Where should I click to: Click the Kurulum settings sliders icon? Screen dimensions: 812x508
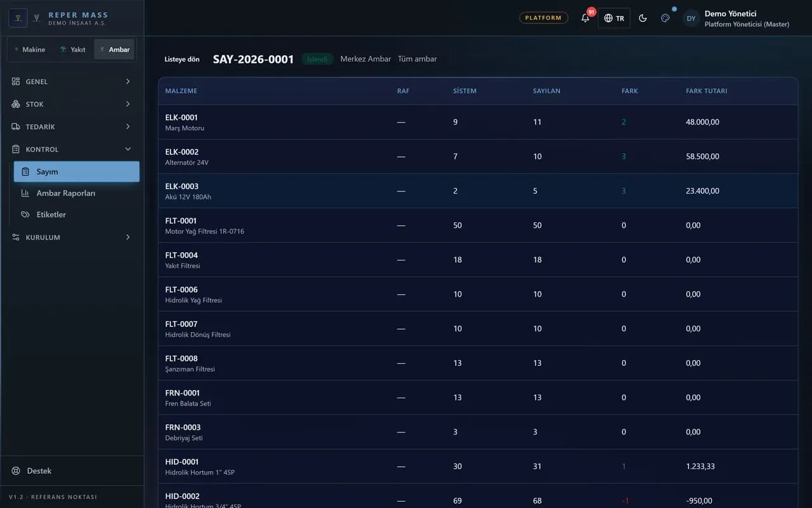[16, 237]
